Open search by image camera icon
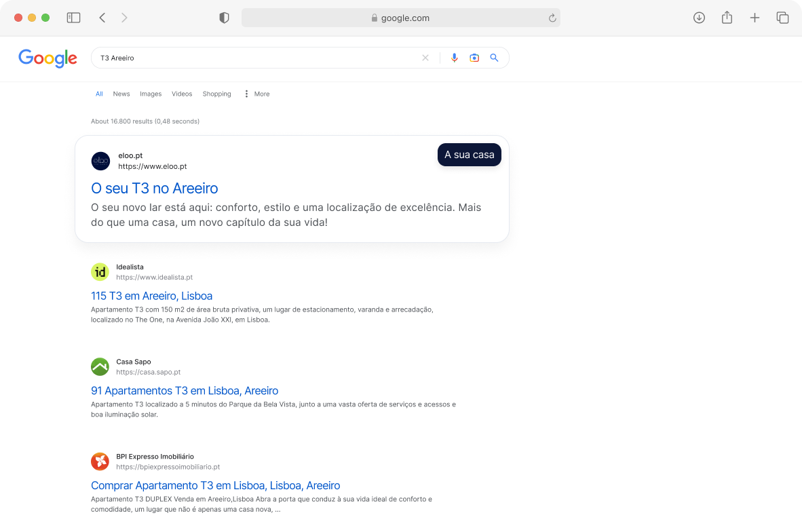The width and height of the screenshot is (802, 532). coord(474,58)
